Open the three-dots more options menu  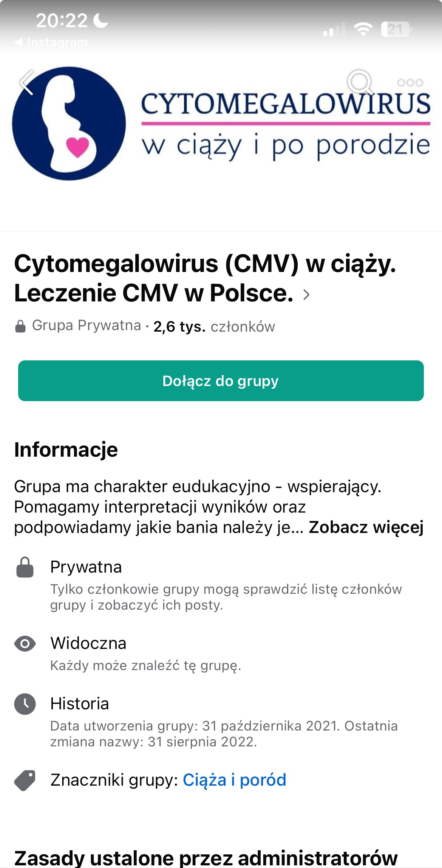(410, 82)
